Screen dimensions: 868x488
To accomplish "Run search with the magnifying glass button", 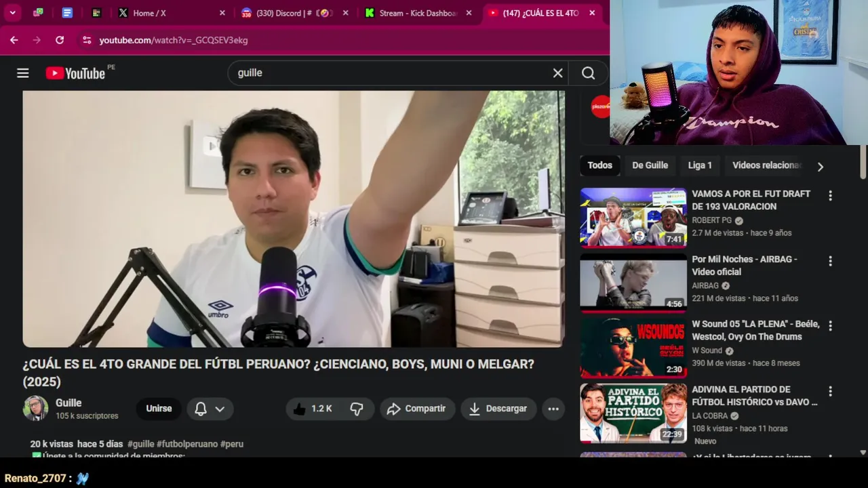I will [x=588, y=73].
